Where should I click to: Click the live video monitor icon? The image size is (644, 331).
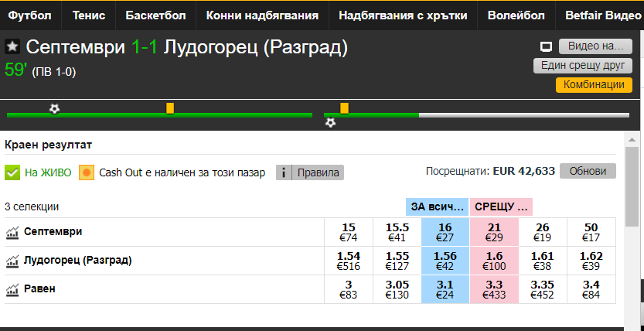pos(546,47)
